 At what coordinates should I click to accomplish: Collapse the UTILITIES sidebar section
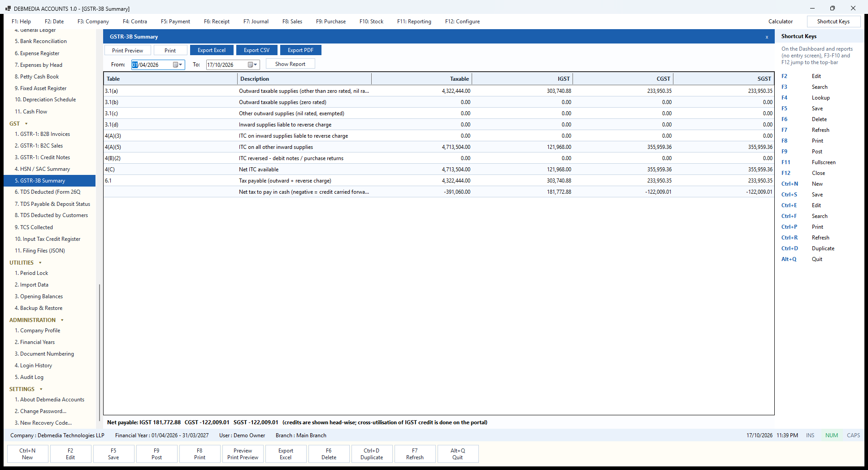tap(40, 263)
